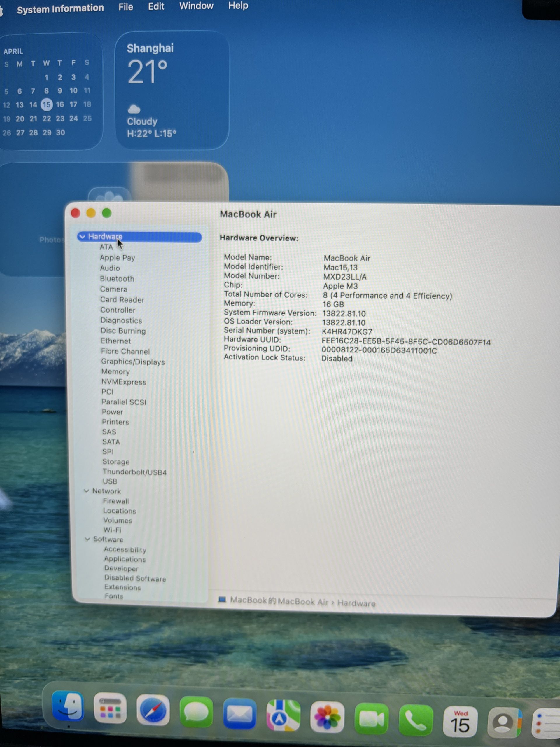The image size is (560, 747).
Task: Launch Maps from the dock
Action: click(x=283, y=715)
